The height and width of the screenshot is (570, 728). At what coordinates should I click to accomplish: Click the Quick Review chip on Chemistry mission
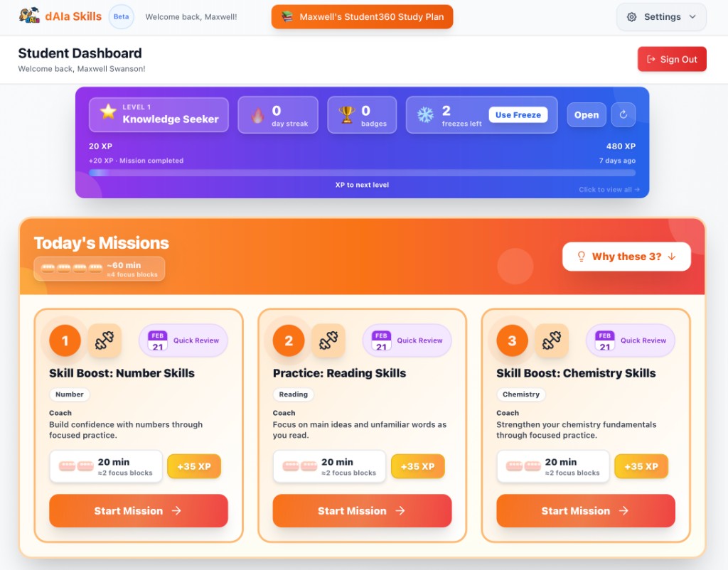click(630, 340)
